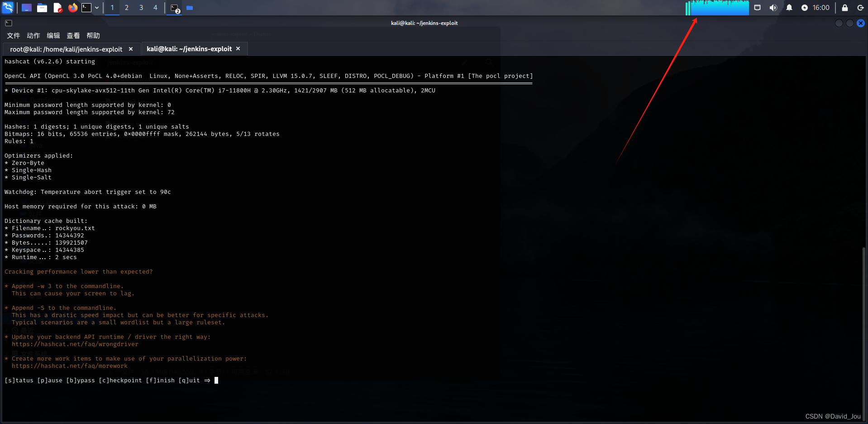Click the 'Runtime...: 2 secs' line
868x424 pixels.
point(41,257)
